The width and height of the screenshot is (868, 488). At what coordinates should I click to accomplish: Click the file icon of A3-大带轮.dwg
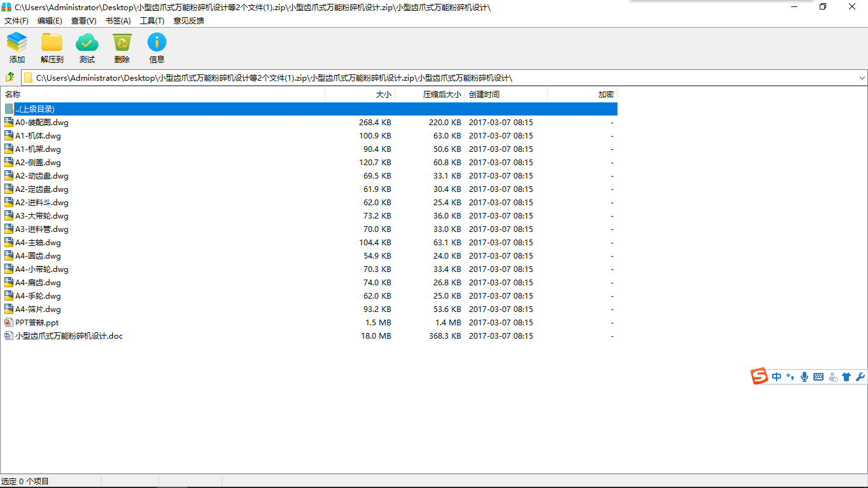tap(9, 215)
